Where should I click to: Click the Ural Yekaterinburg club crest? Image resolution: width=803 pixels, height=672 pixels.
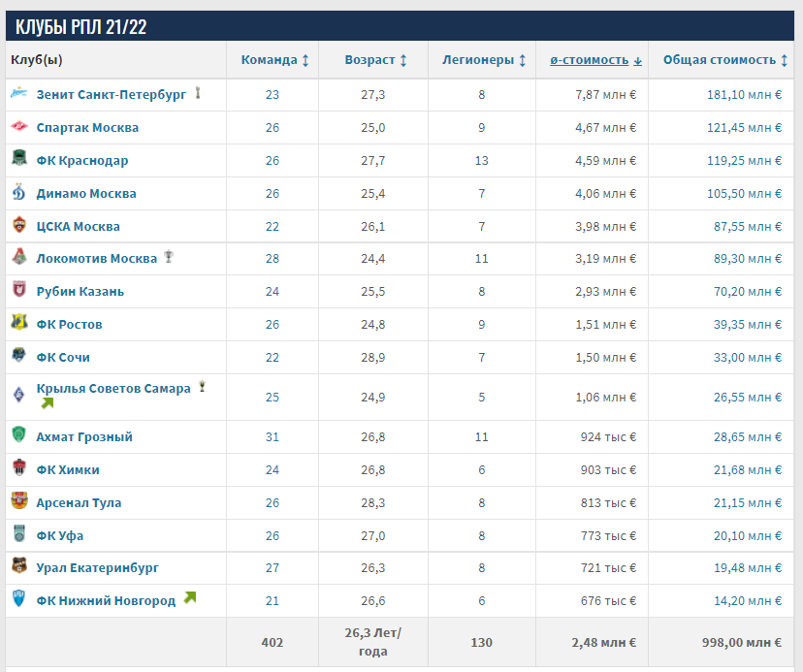click(x=19, y=565)
